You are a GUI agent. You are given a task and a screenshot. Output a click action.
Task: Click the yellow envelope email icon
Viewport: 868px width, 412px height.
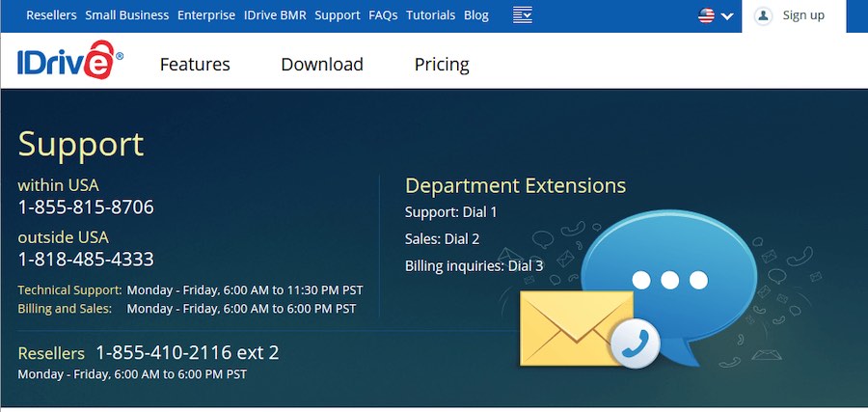click(x=576, y=328)
